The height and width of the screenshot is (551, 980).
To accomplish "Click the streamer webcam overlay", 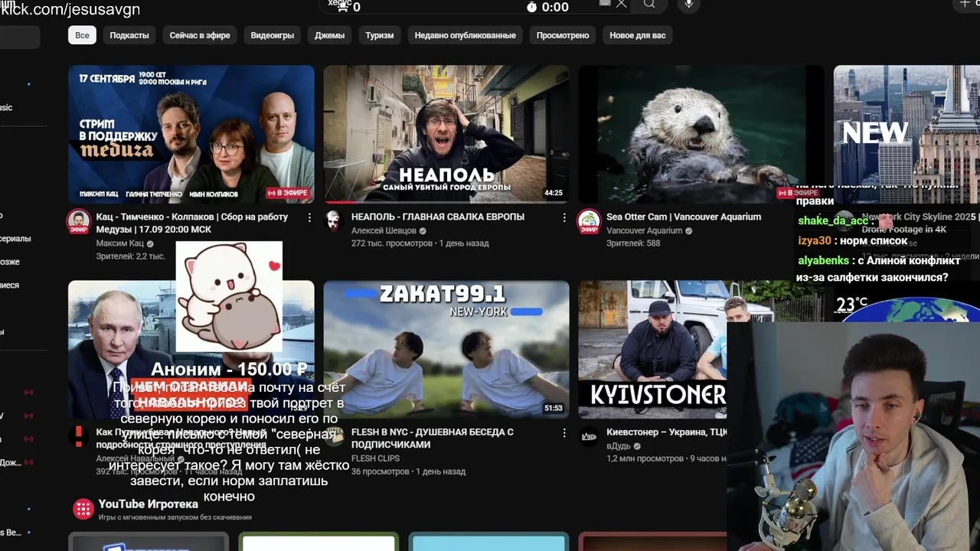I will (x=853, y=436).
